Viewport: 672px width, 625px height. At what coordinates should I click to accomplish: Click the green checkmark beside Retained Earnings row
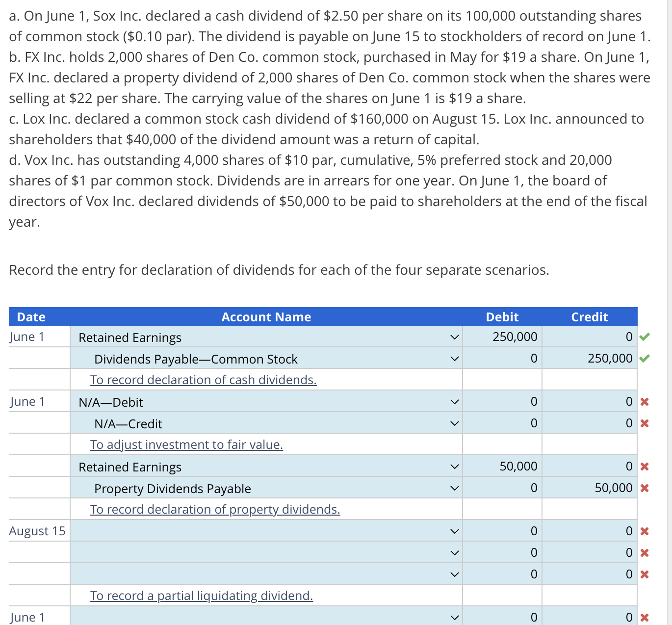(646, 337)
